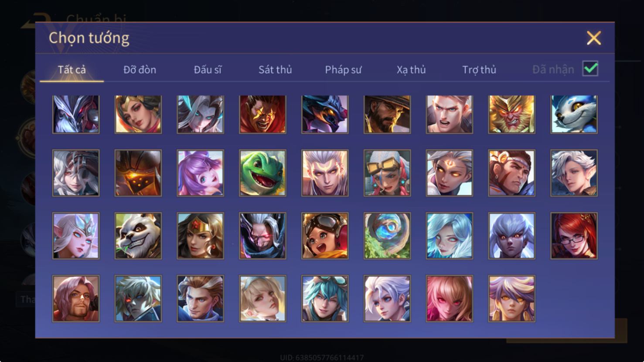Viewport: 644px width, 362px height.
Task: Select the cowboy hat bearded hero
Action: (387, 114)
